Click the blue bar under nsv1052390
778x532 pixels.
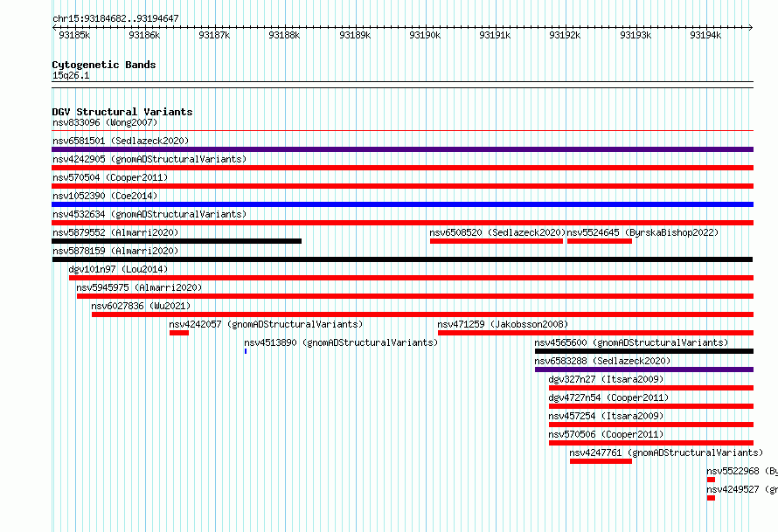pos(402,204)
